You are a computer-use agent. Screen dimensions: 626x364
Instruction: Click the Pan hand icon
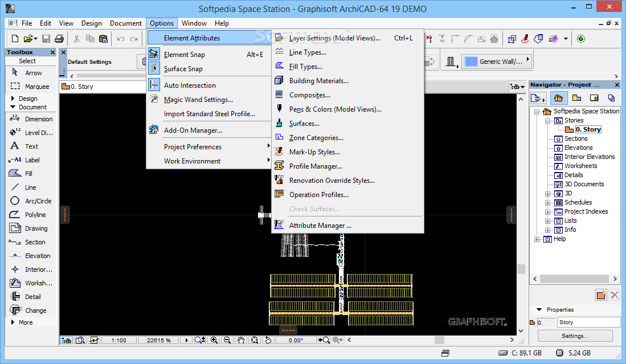241,340
